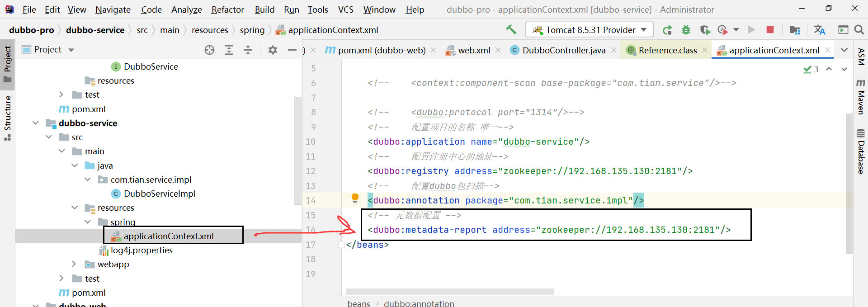Click the Translate icon in toolbar
The width and height of the screenshot is (868, 307).
pyautogui.click(x=819, y=30)
